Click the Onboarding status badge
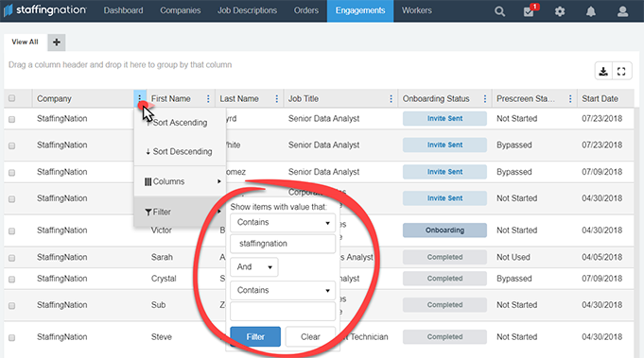Viewport: 644px width, 358px height. (444, 230)
